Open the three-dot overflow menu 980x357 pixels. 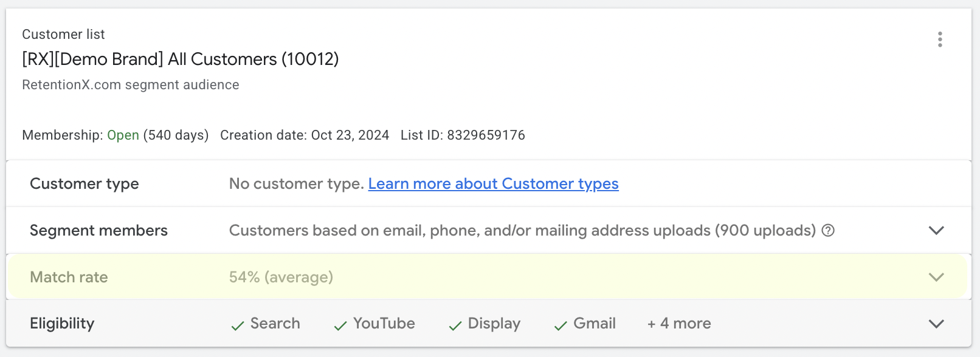940,40
